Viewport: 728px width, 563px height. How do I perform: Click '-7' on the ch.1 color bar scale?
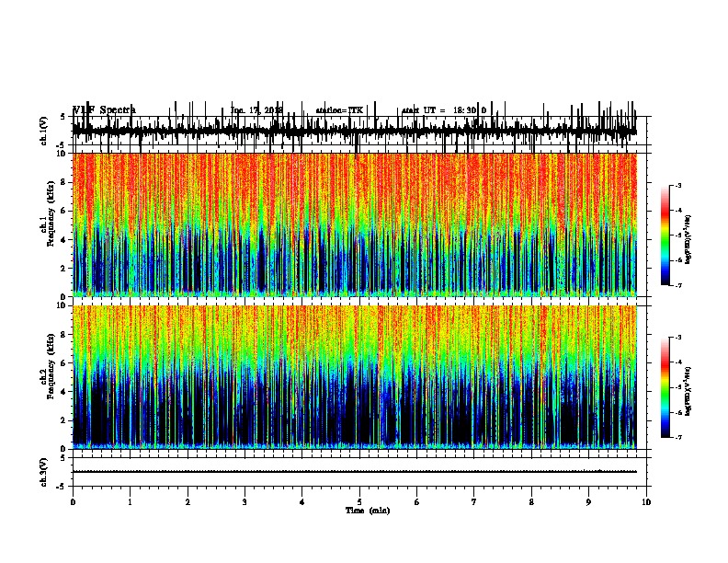pyautogui.click(x=678, y=285)
